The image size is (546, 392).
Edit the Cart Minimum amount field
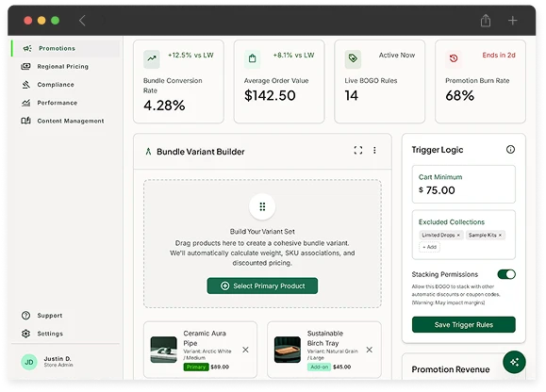(463, 185)
